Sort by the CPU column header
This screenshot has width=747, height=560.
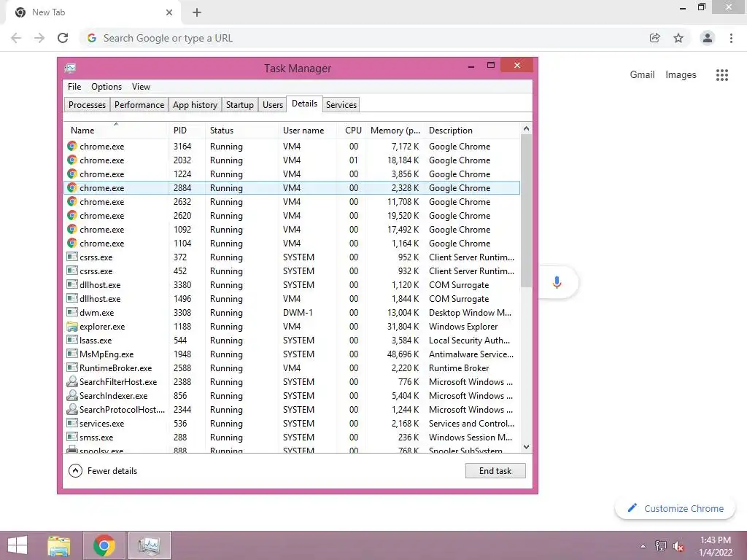tap(352, 130)
